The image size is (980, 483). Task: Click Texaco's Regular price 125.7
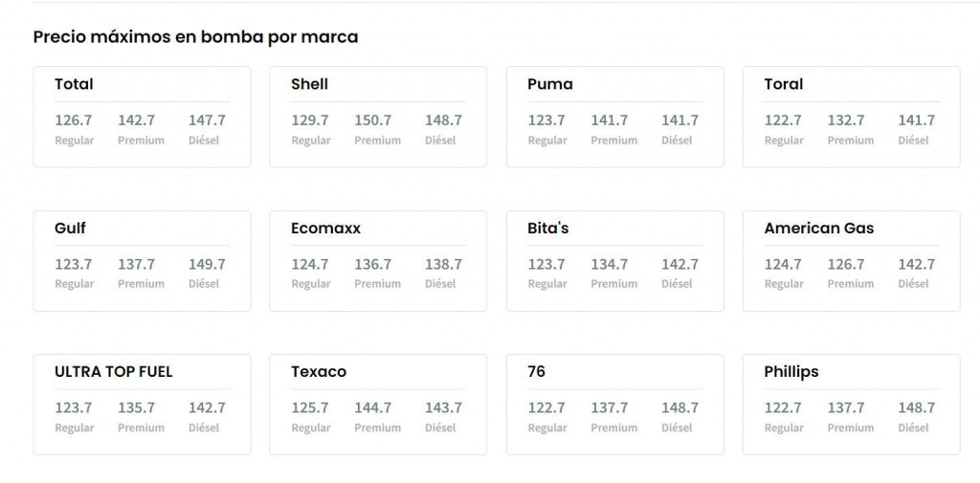pyautogui.click(x=310, y=407)
